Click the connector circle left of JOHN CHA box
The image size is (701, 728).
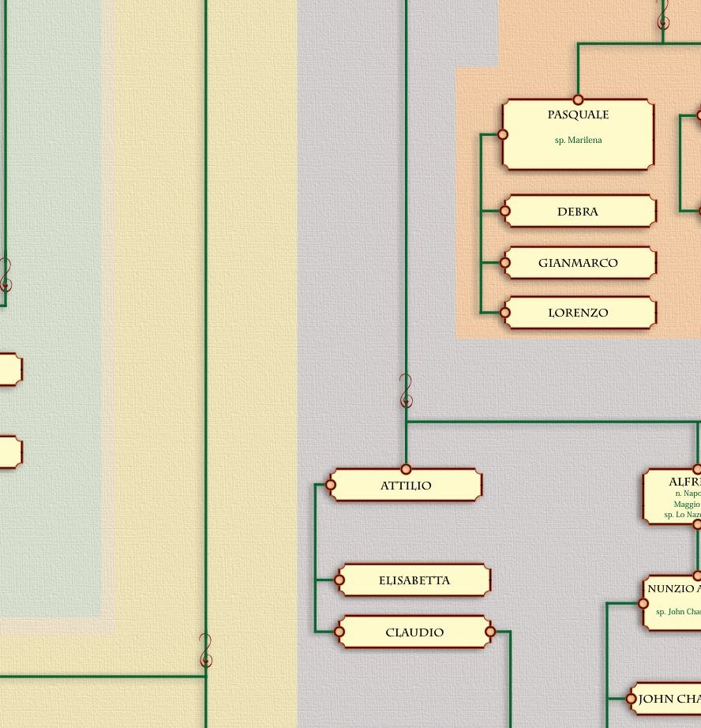631,699
